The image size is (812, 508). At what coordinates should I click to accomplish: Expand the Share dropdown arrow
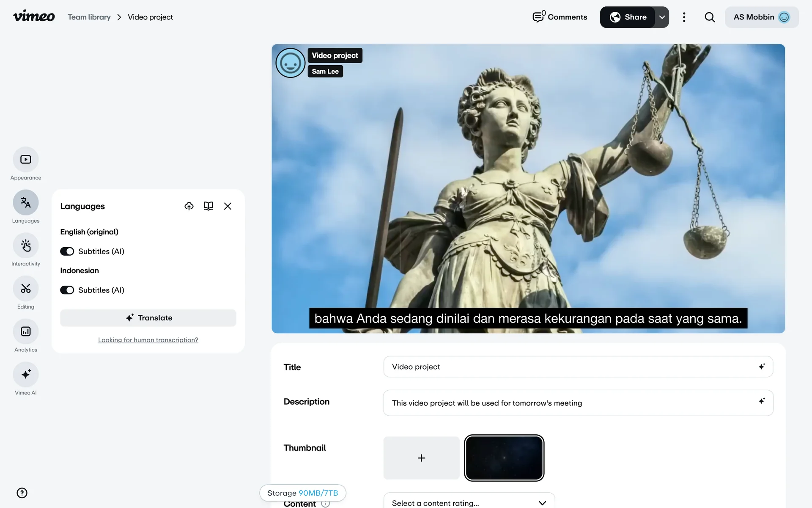pos(662,17)
